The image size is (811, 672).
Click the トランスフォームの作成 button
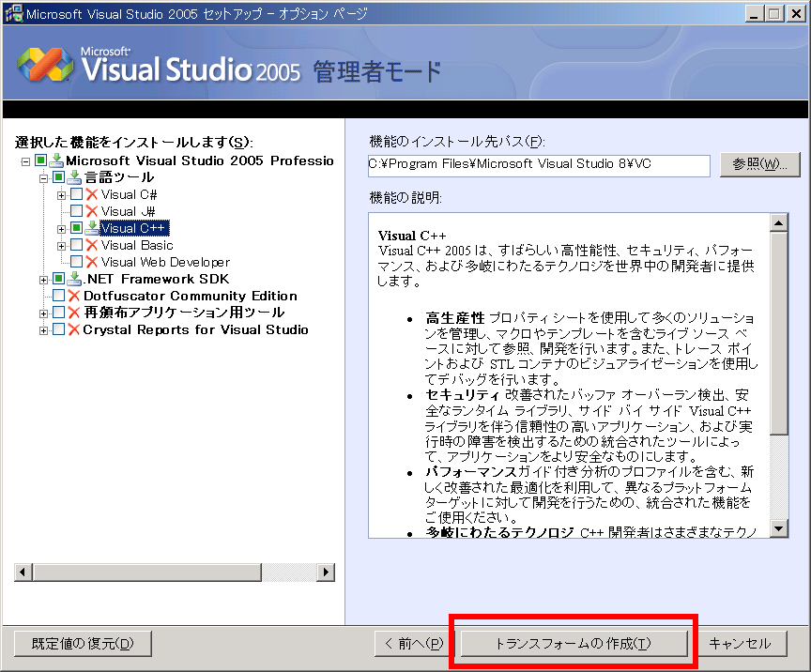tap(573, 643)
